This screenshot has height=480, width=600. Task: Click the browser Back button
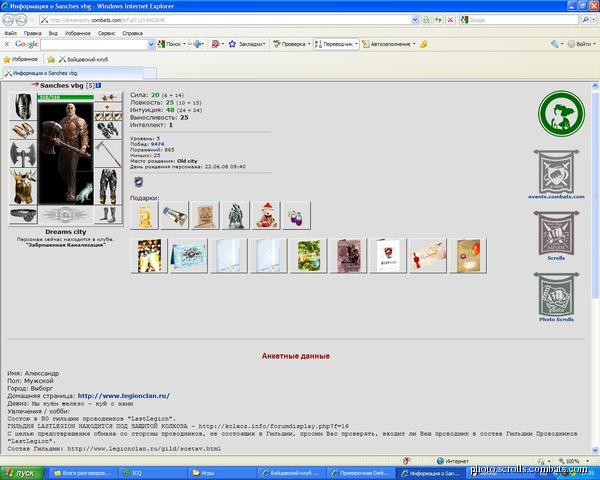(8, 20)
